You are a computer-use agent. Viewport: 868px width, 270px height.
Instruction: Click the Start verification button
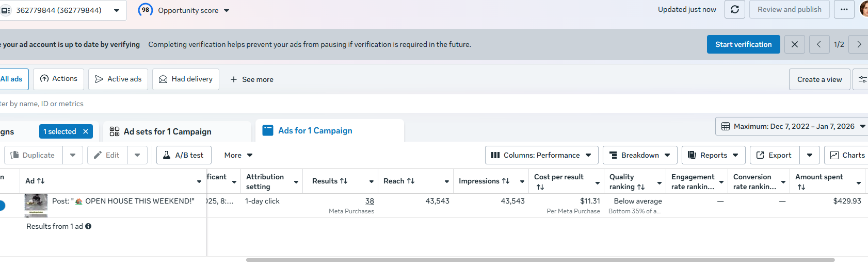coord(743,44)
